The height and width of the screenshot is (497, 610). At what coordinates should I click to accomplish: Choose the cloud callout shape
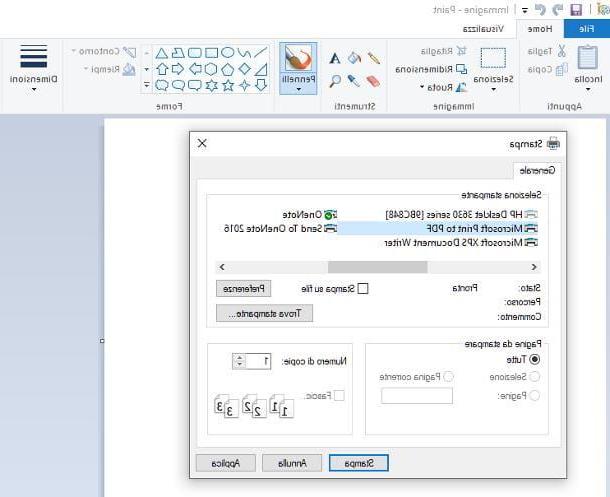[162, 85]
